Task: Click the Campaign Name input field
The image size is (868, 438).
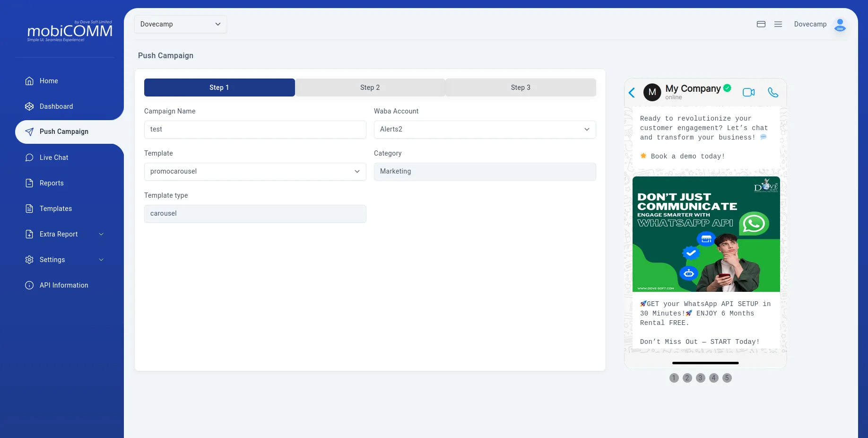Action: point(255,130)
